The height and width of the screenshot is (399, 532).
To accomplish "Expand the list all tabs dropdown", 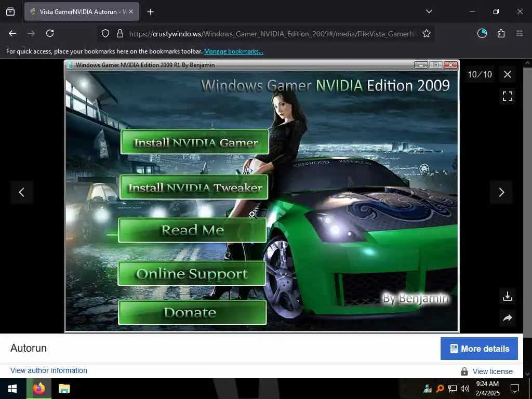I will point(429,11).
